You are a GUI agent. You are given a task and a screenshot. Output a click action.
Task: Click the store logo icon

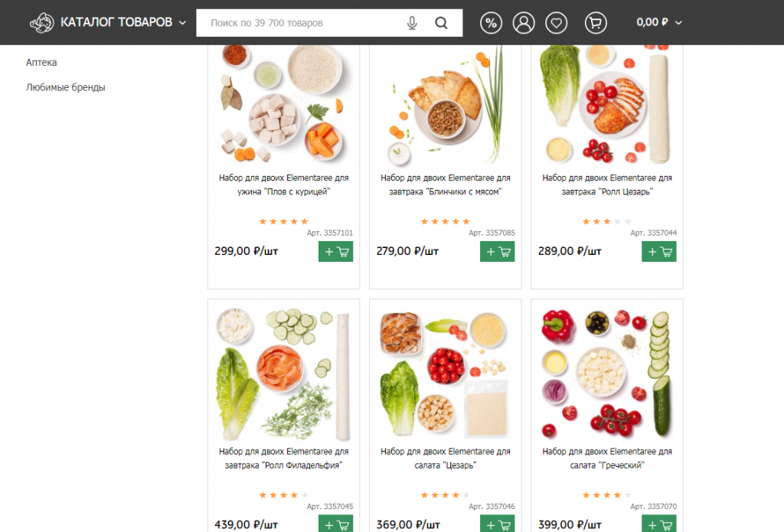pyautogui.click(x=41, y=22)
